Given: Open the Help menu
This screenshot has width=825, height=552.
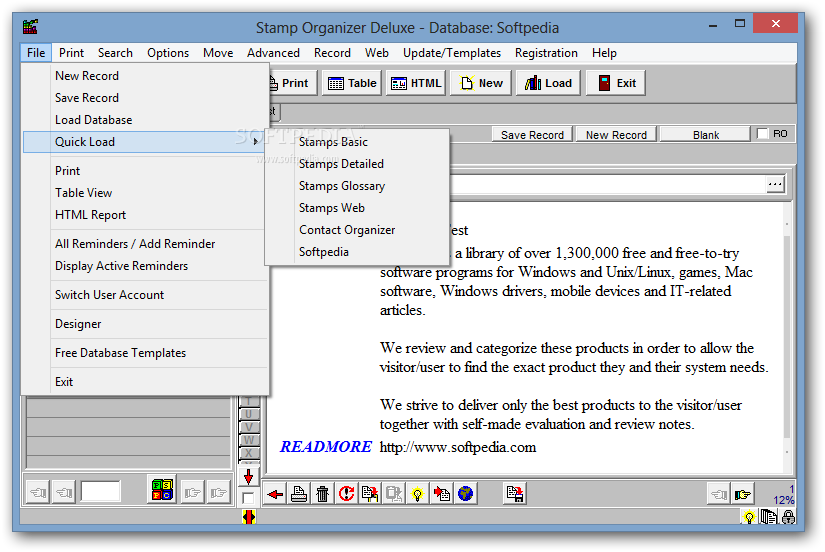Looking at the screenshot, I should [604, 53].
